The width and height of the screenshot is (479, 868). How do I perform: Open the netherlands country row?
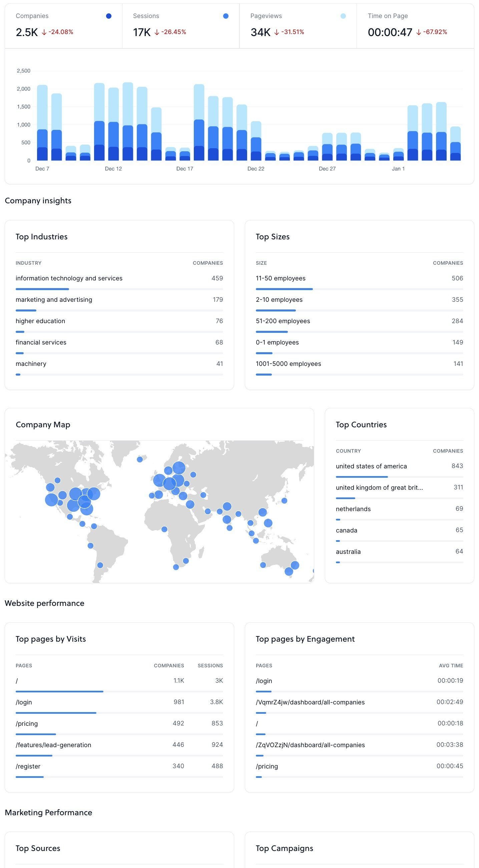(x=353, y=509)
